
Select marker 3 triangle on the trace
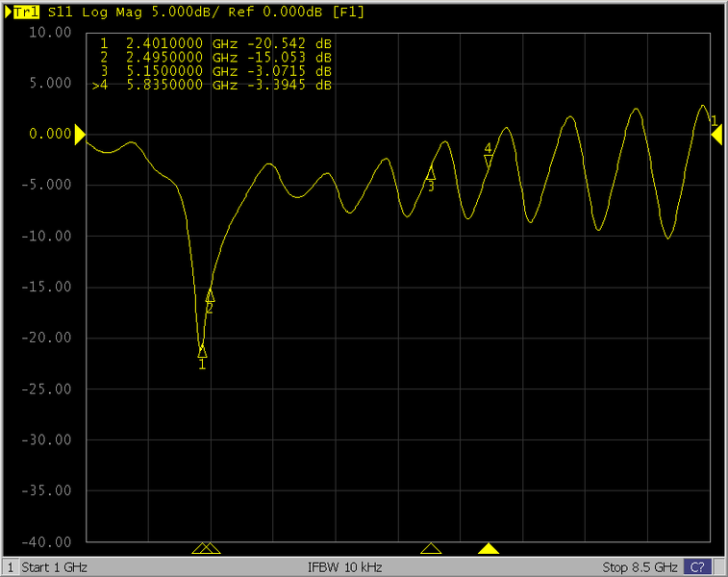point(431,173)
